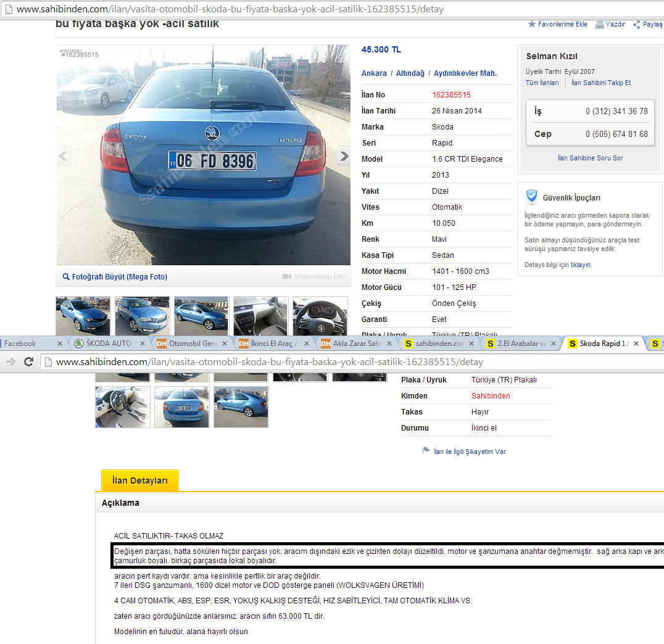This screenshot has height=644, width=664.
Task: Click the flag icon next to Şikayetim Var
Action: (x=426, y=450)
